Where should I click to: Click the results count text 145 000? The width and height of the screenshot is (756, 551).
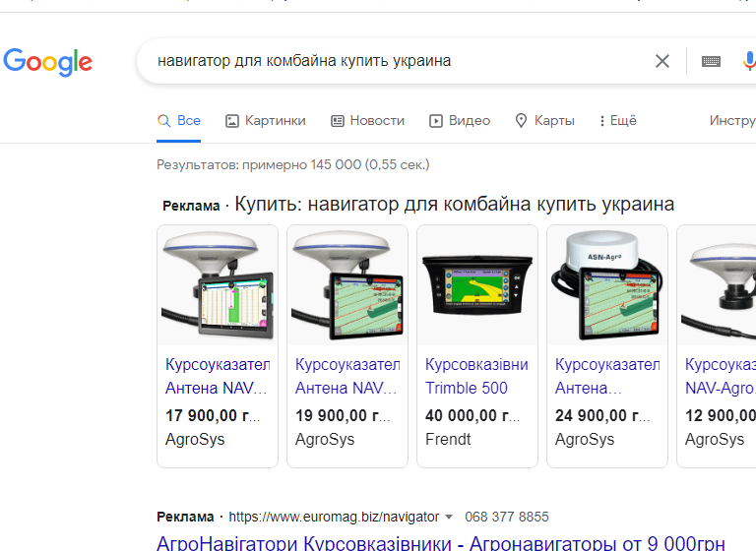(292, 165)
